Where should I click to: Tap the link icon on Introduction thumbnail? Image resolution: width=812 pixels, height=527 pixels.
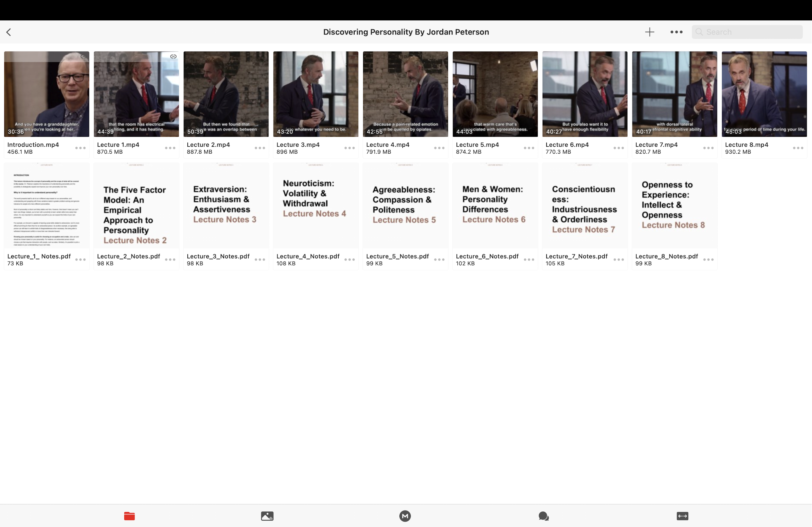[x=83, y=57]
